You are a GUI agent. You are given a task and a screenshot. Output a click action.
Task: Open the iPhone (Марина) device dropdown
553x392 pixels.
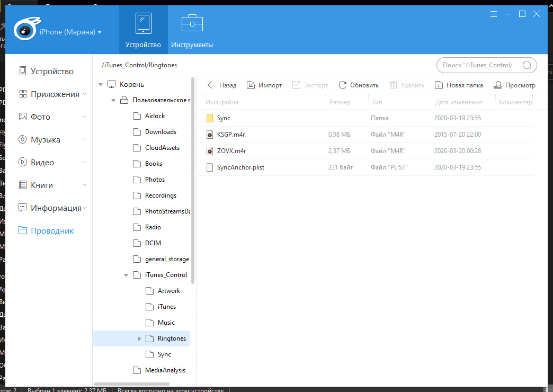[x=71, y=32]
